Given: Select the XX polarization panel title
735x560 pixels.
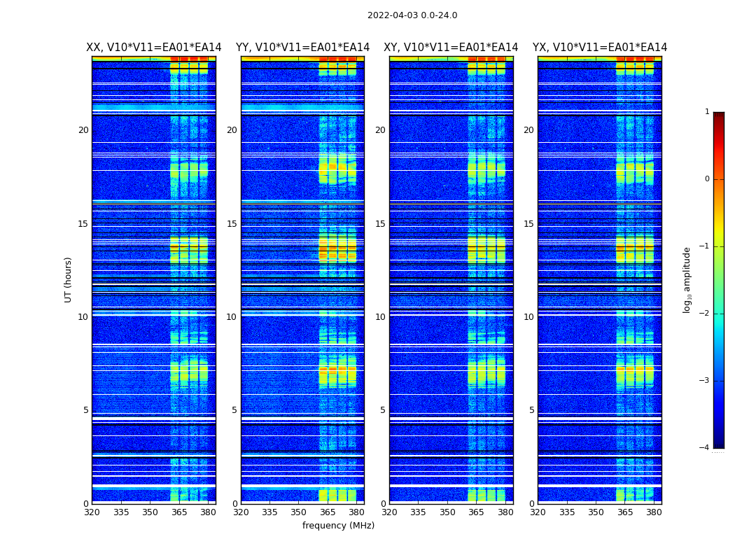Looking at the screenshot, I should click(x=153, y=48).
